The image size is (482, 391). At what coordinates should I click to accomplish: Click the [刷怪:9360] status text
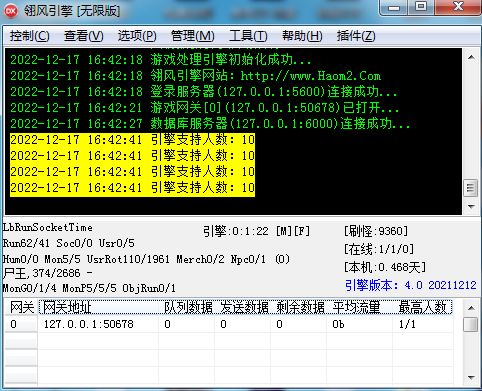click(x=376, y=231)
